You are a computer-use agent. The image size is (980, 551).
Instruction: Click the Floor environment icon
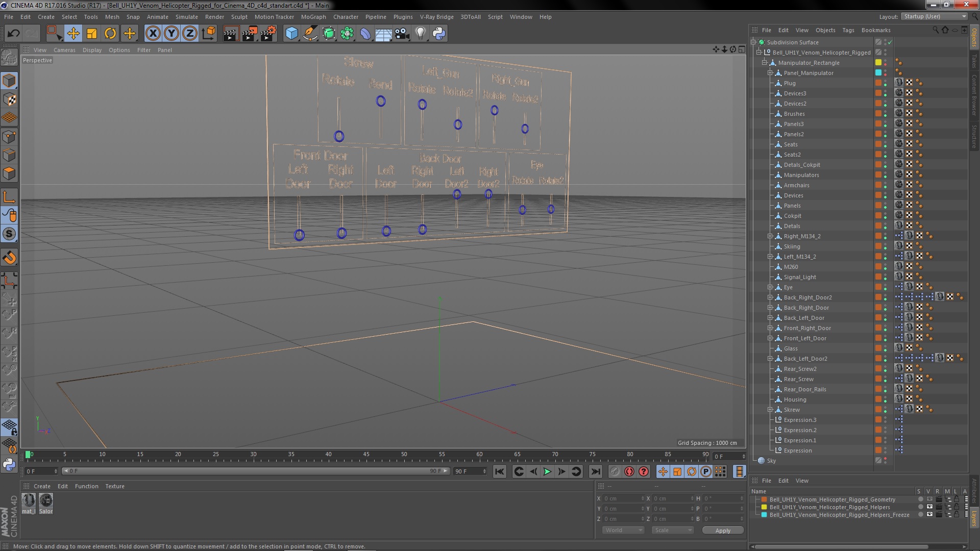(x=383, y=34)
